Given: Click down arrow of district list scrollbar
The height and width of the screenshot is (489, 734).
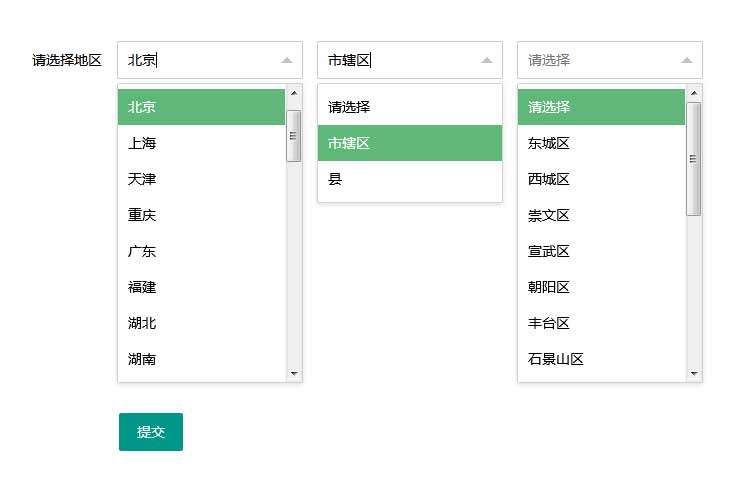Looking at the screenshot, I should pos(694,374).
